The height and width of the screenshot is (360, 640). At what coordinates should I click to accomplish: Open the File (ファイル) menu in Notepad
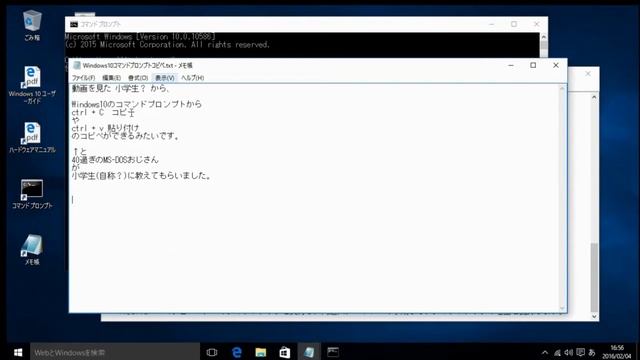83,78
